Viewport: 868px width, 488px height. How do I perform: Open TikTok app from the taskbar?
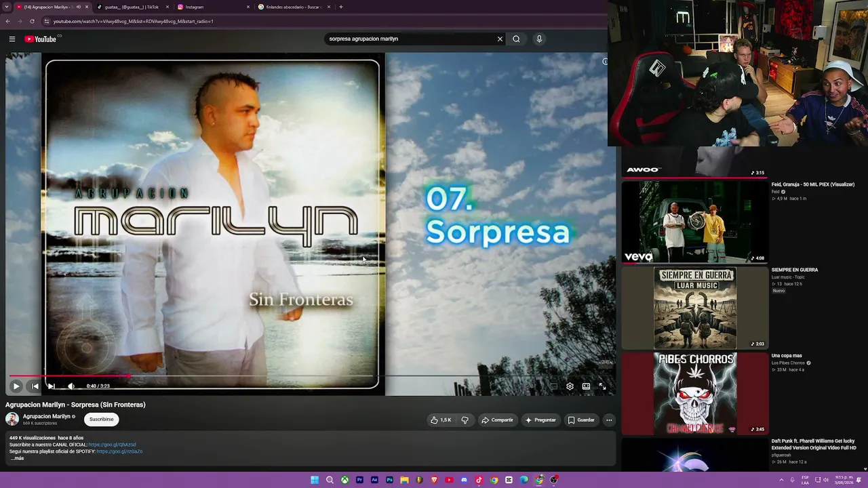pyautogui.click(x=479, y=480)
